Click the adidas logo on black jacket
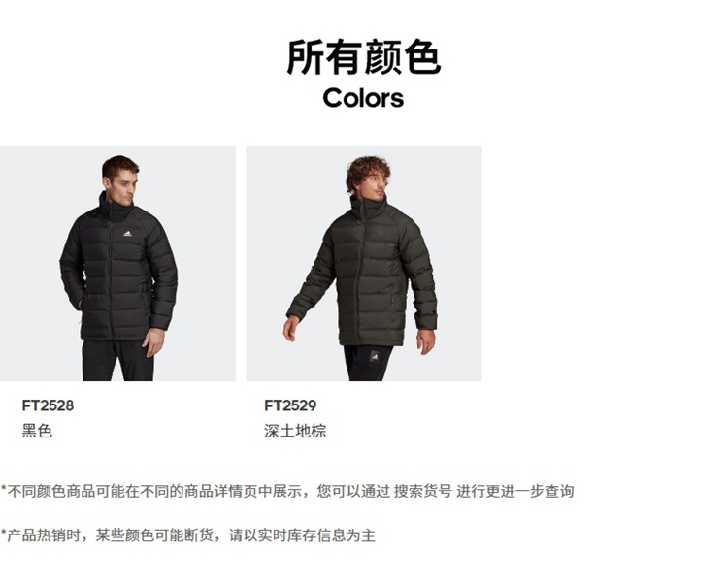This screenshot has height=583, width=728. (x=128, y=234)
